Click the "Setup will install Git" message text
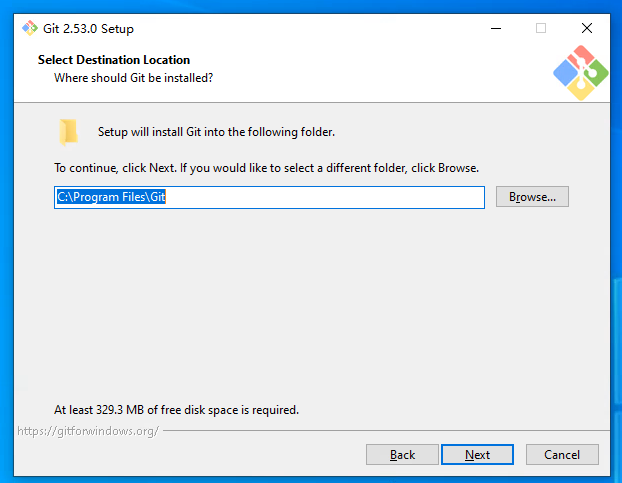This screenshot has height=483, width=622. tap(216, 132)
